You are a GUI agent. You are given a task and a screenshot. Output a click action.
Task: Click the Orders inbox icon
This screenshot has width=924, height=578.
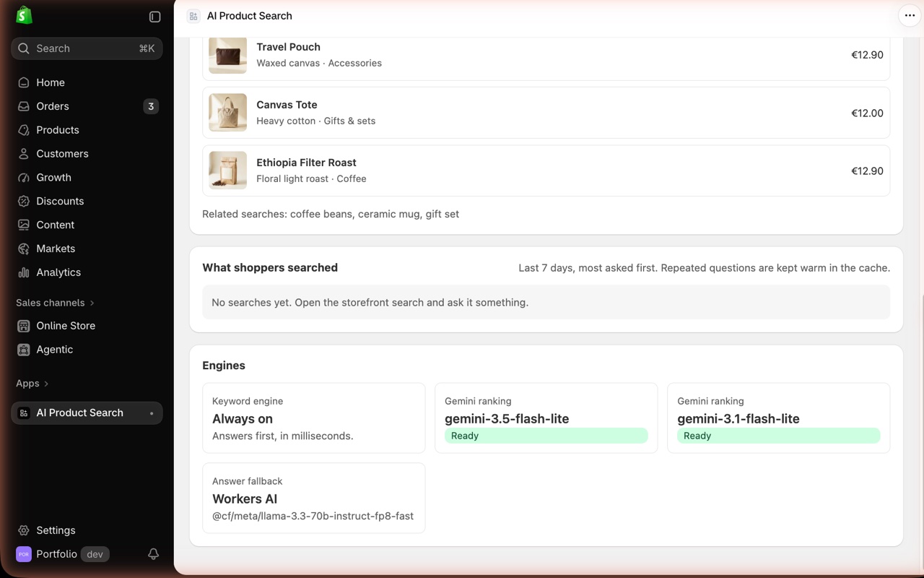pyautogui.click(x=24, y=106)
